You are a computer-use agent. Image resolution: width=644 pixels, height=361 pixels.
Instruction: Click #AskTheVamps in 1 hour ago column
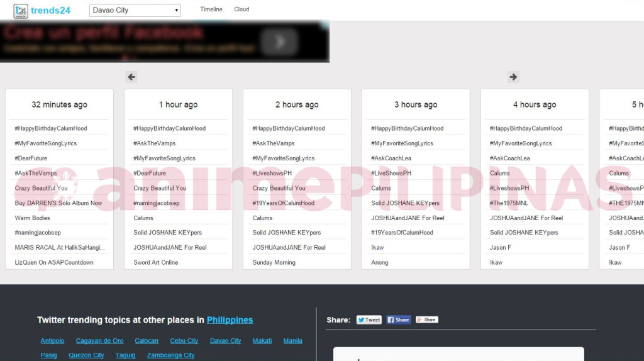pyautogui.click(x=155, y=143)
